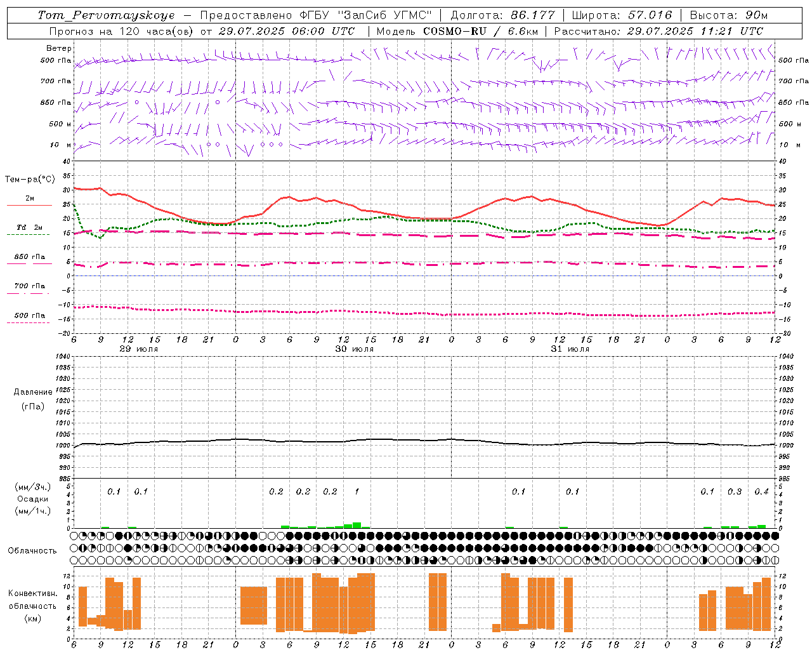This screenshot has width=812, height=650.
Task: Click the Рассчитано: 29.07.2025 11:21 UTC timestamp
Action: (658, 31)
